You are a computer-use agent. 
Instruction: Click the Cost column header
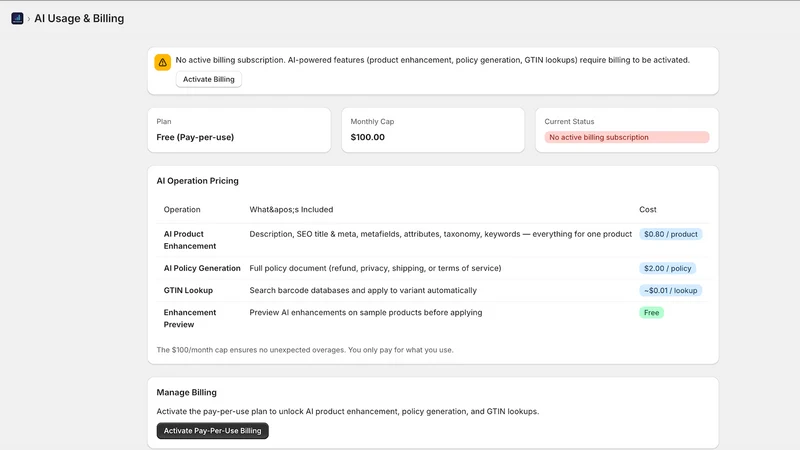point(647,210)
